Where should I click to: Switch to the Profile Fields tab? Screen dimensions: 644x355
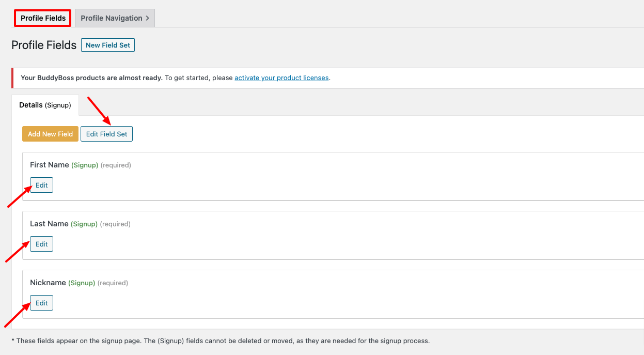[43, 18]
